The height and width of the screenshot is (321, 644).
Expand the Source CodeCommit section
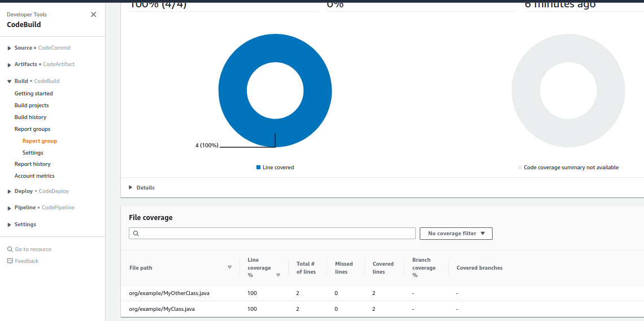(9, 49)
